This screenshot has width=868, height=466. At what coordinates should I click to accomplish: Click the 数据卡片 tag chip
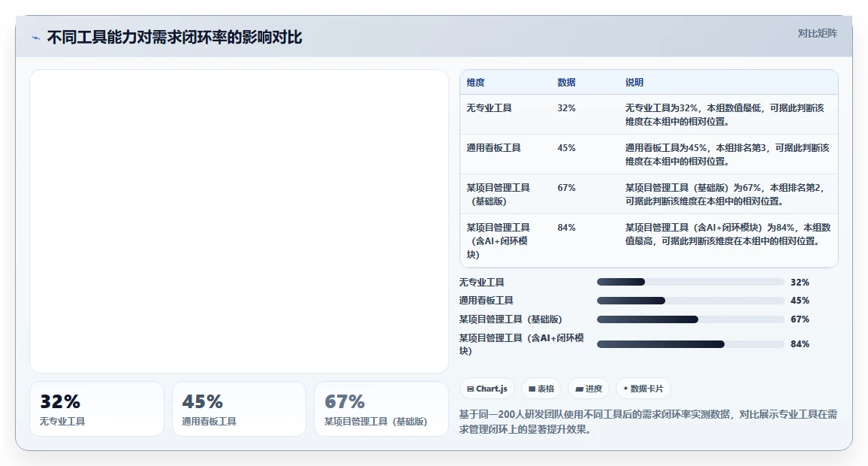tap(643, 389)
